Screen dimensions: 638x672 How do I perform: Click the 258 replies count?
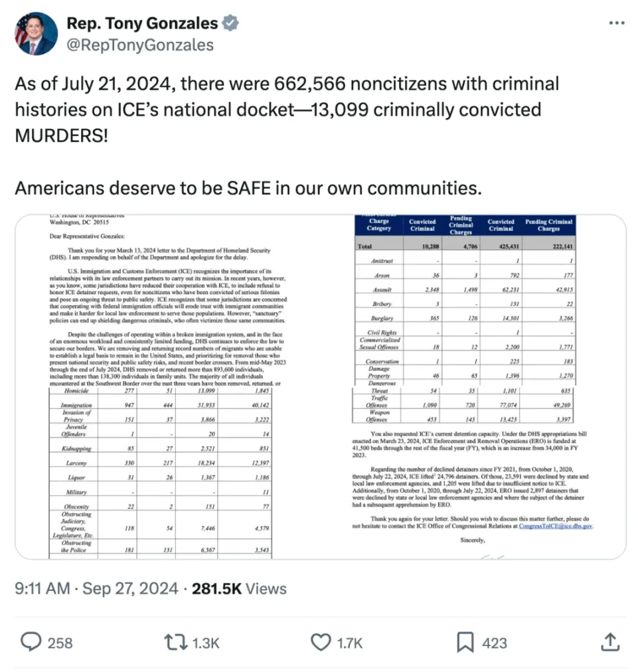[61, 643]
